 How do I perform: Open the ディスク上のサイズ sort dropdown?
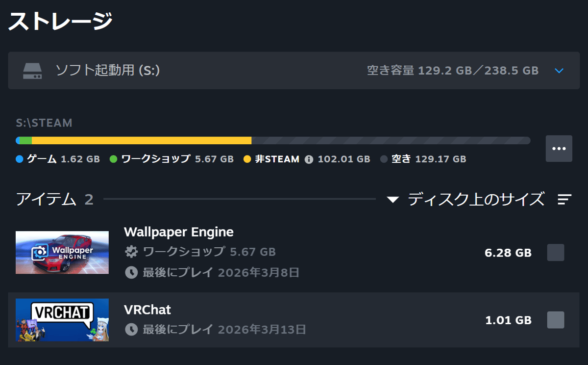pyautogui.click(x=466, y=199)
